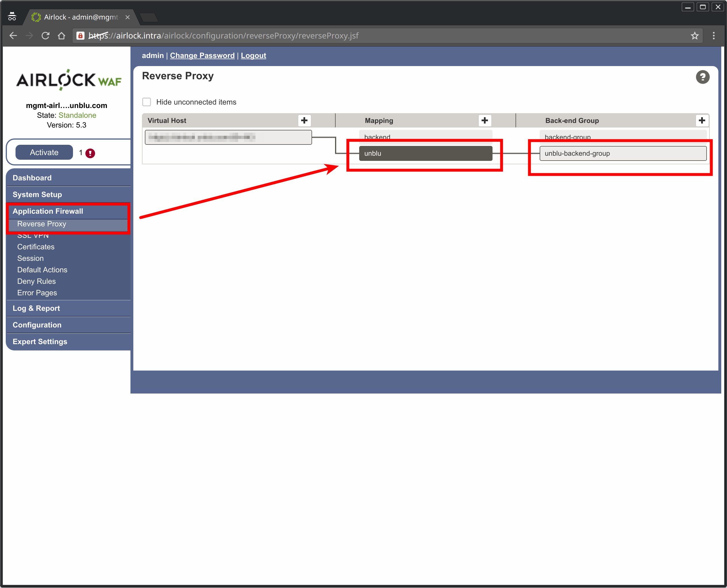Expand Expert Settings in sidebar
Image resolution: width=727 pixels, height=588 pixels.
tap(40, 342)
